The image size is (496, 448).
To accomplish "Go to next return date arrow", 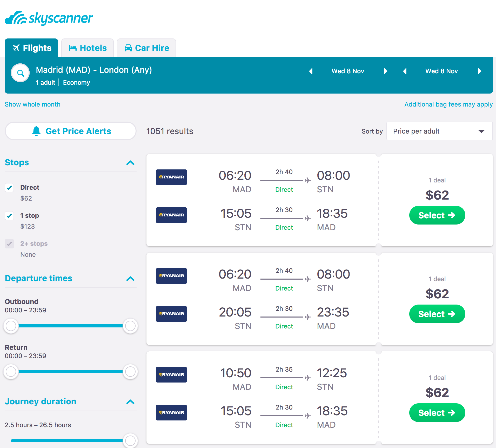I will click(x=479, y=71).
